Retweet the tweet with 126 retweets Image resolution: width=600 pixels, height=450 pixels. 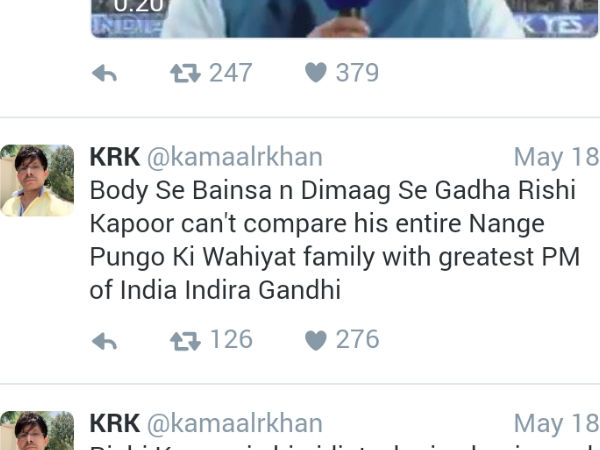click(x=185, y=340)
